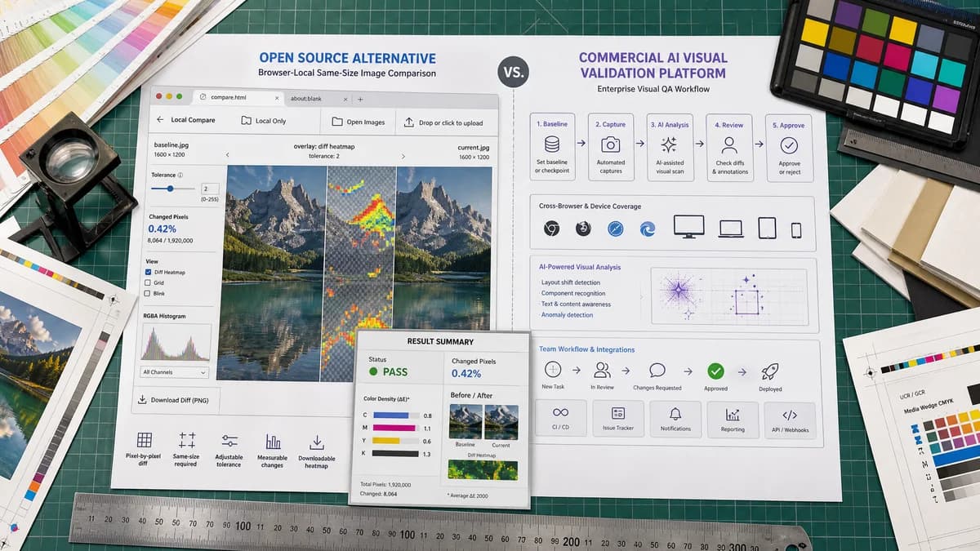Image resolution: width=980 pixels, height=551 pixels.
Task: Click the Local Only folder icon
Action: pos(246,120)
